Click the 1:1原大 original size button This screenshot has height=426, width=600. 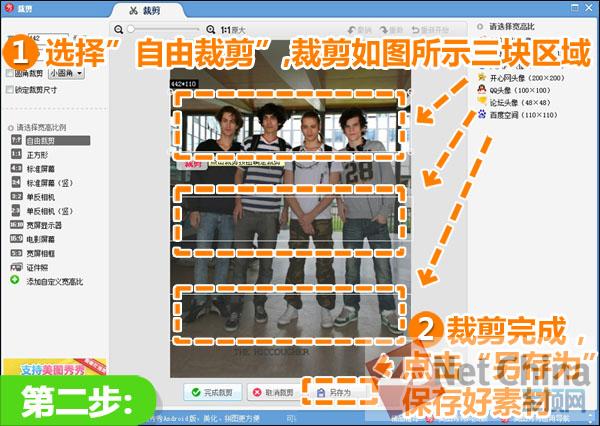233,30
